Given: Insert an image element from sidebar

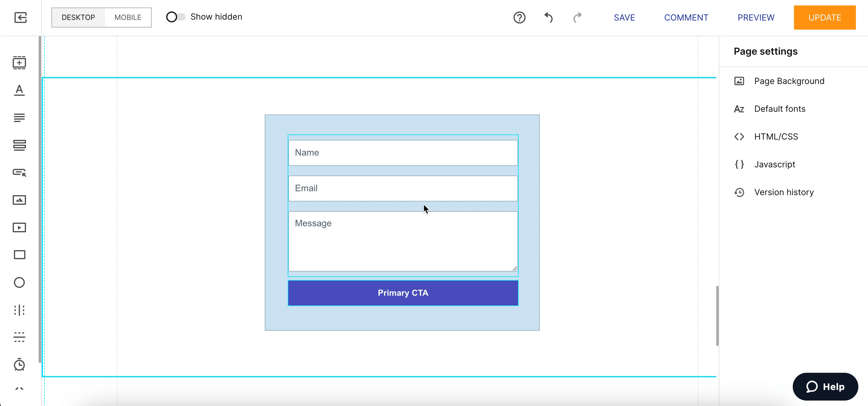Looking at the screenshot, I should tap(19, 200).
